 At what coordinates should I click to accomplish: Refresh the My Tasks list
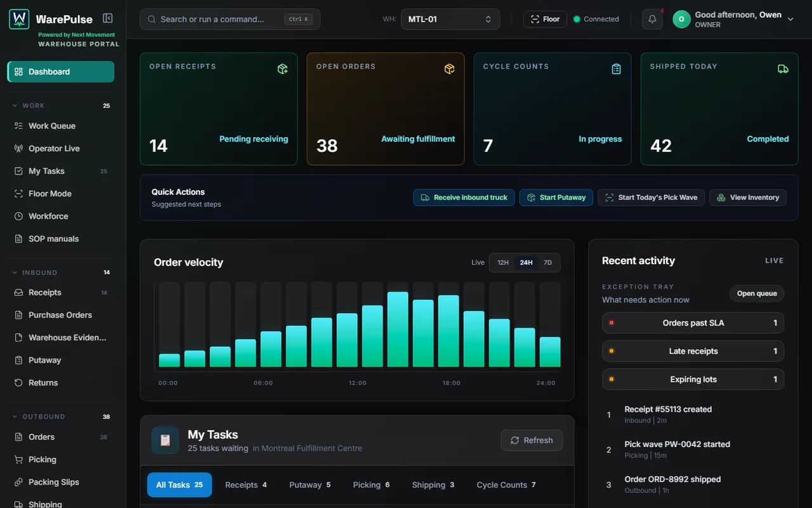(x=532, y=440)
